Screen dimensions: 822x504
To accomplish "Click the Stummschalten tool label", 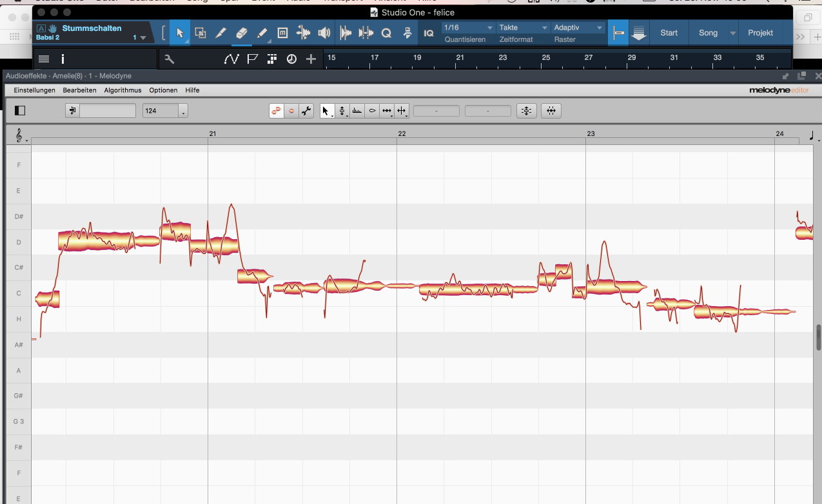I will click(x=92, y=28).
